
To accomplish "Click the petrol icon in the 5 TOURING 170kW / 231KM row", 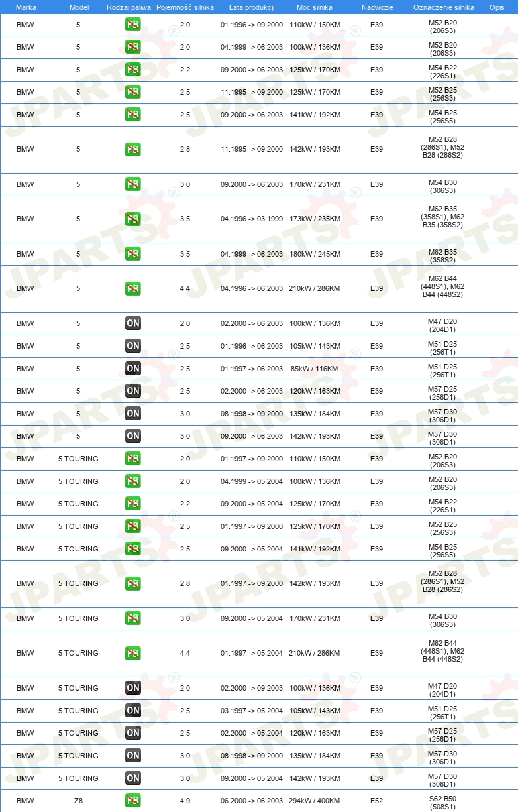I will 133,618.
